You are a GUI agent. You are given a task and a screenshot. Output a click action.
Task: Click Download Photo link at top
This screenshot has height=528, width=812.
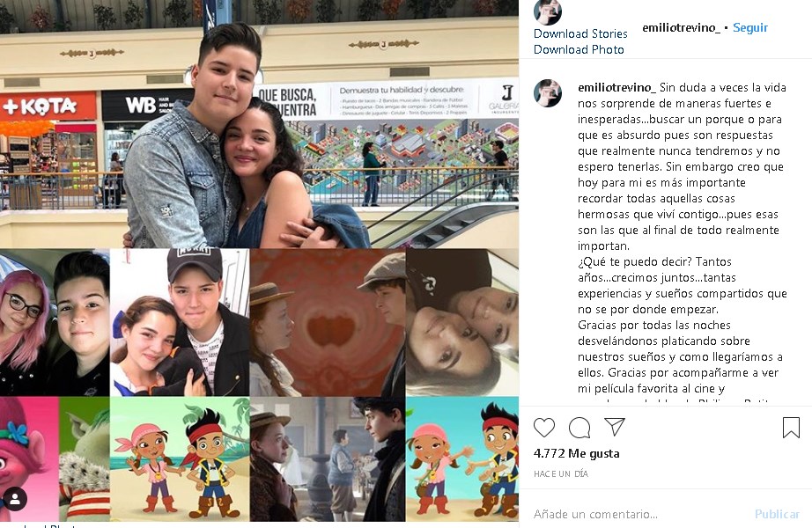point(579,49)
